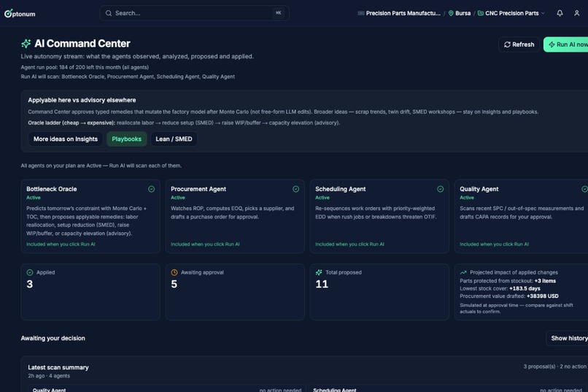Click Procurement Agent active check icon

(296, 189)
